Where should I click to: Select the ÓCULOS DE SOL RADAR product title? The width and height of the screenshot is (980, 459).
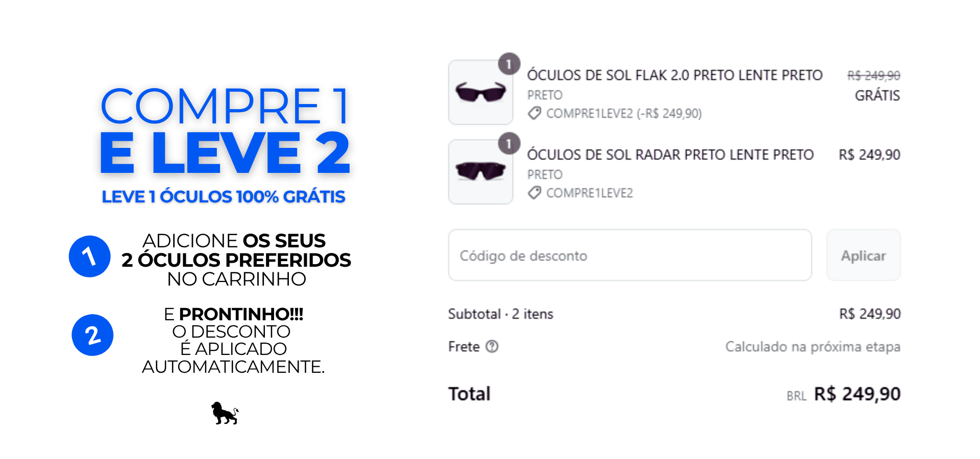670,155
